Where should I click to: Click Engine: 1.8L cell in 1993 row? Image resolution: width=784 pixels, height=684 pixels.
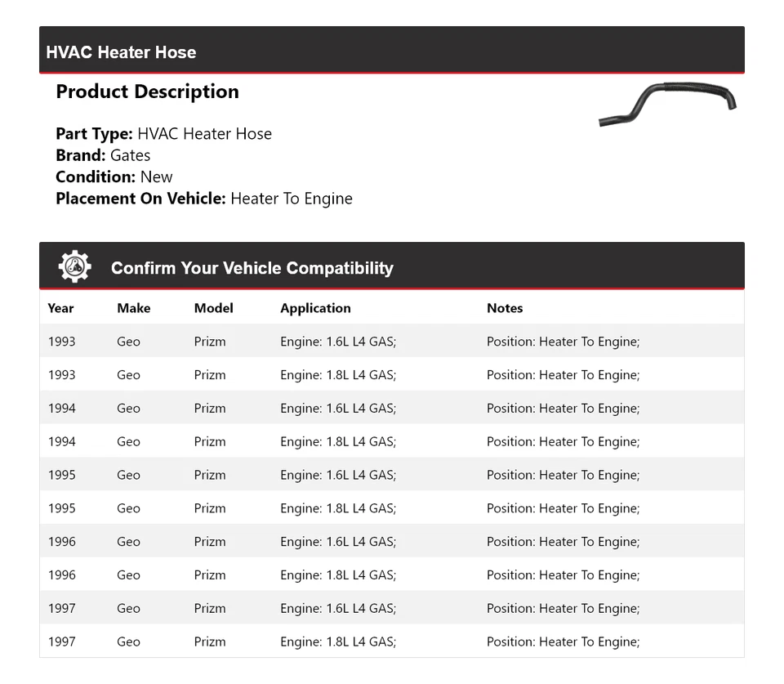click(x=338, y=375)
